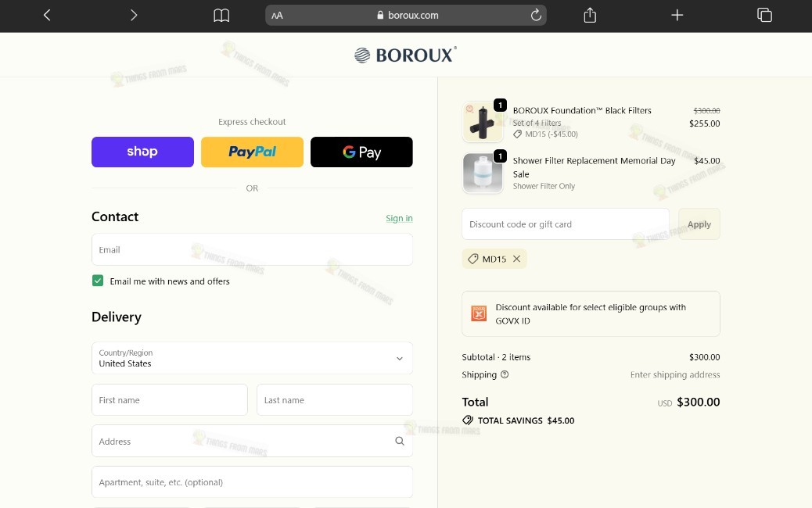Open BOROUX Foundation Black Filters thumbnail
The width and height of the screenshot is (812, 508).
(x=483, y=122)
